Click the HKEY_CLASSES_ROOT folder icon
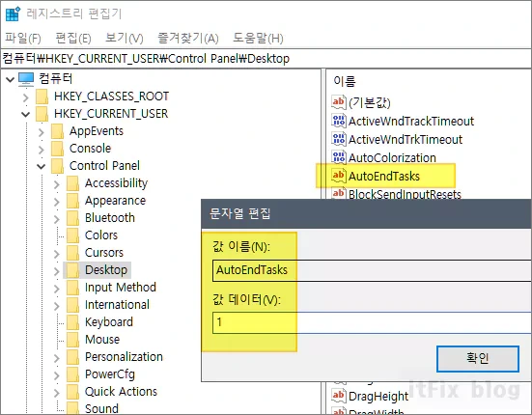This screenshot has height=415, width=532. 42,97
